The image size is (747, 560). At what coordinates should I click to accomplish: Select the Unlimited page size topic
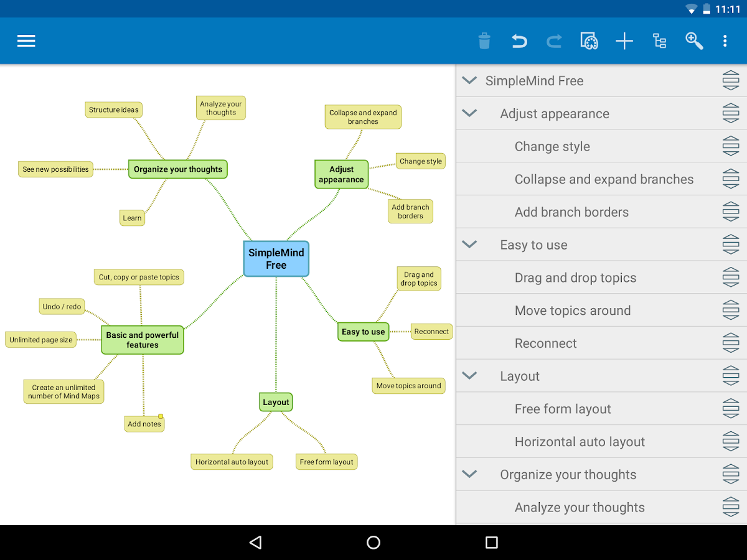[41, 340]
